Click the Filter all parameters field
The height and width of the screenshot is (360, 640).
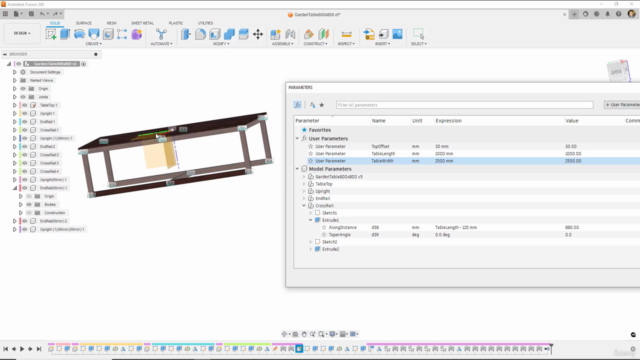[464, 105]
